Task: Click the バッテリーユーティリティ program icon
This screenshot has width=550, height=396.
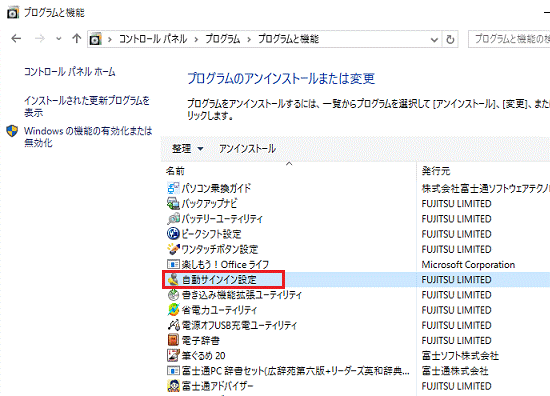Action: point(173,219)
